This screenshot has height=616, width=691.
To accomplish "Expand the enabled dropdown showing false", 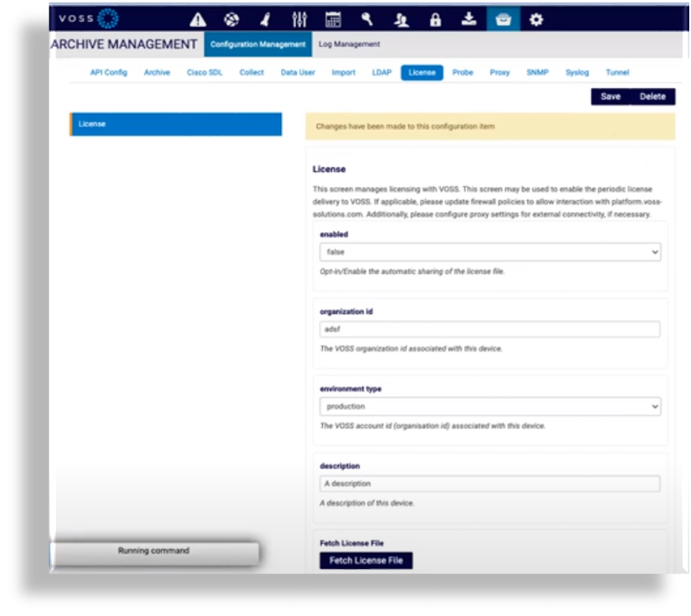I will tap(489, 252).
